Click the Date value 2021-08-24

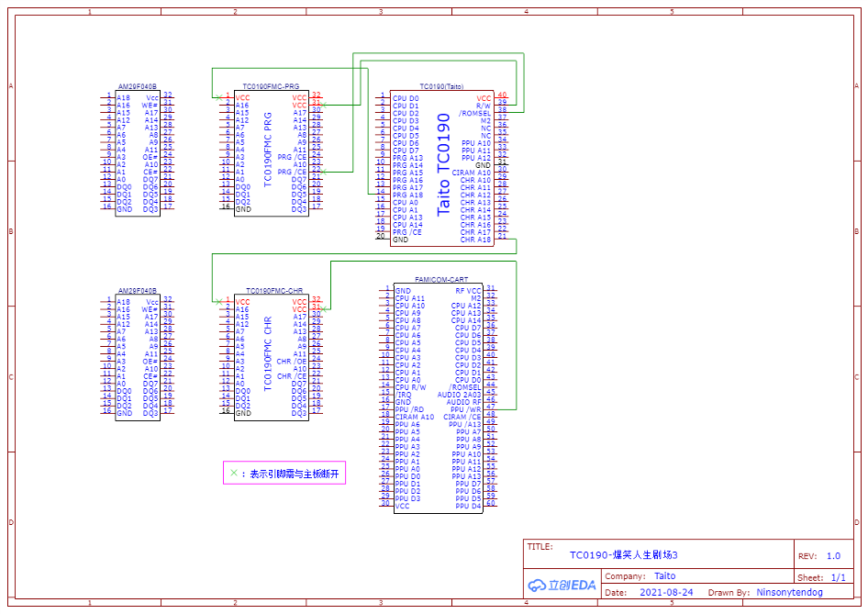[666, 592]
